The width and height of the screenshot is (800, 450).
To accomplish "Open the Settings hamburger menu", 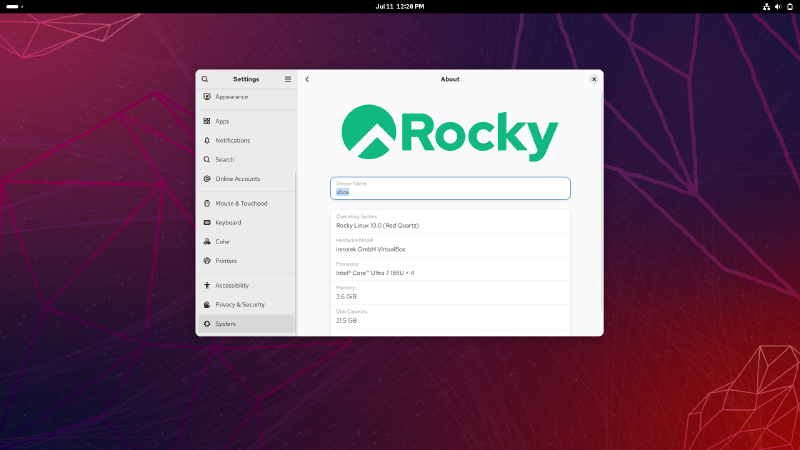I will point(288,79).
